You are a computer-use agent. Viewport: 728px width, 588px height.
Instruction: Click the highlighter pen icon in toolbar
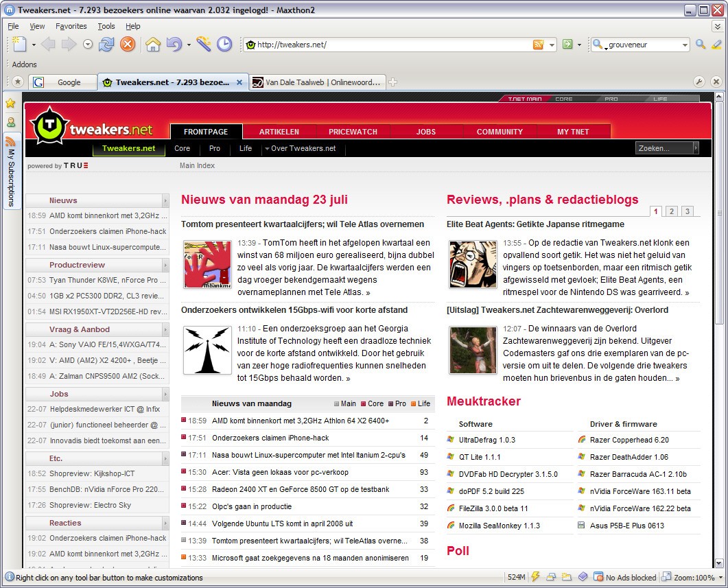pos(716,45)
